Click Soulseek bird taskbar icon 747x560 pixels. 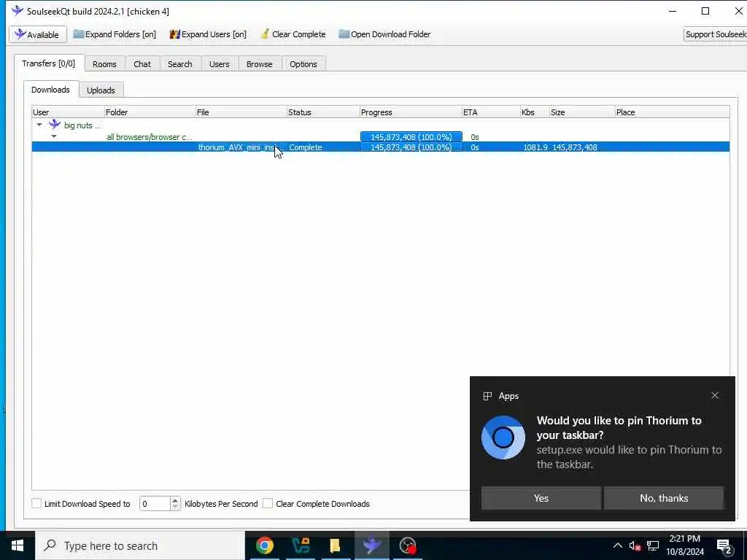[371, 545]
